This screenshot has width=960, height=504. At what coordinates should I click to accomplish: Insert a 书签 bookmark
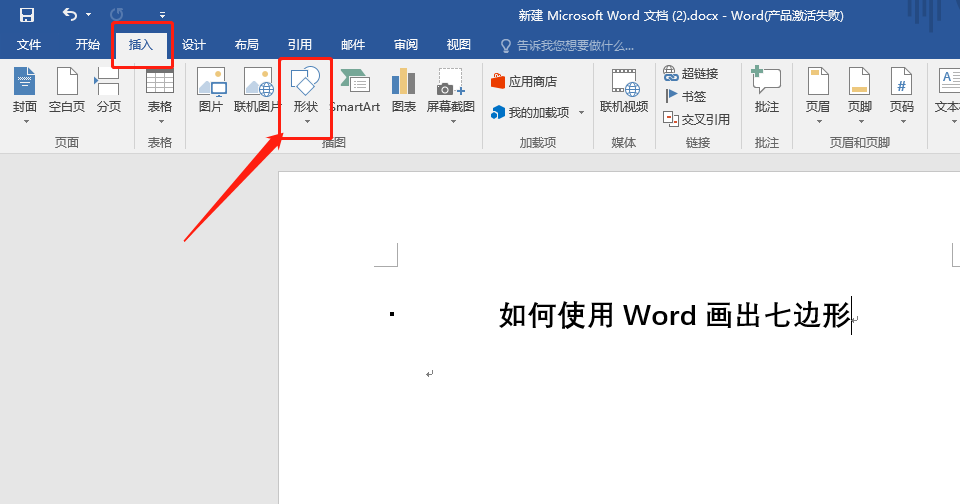point(685,96)
